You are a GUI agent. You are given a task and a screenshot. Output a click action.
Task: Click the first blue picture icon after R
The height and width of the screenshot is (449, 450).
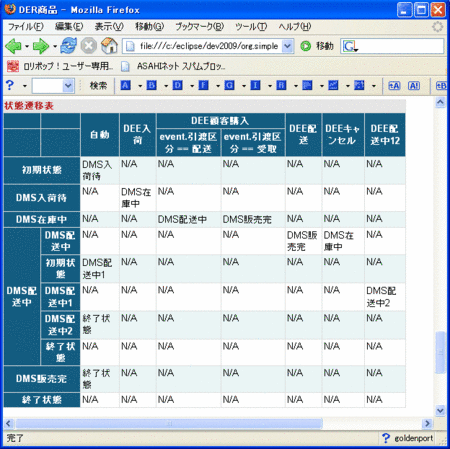307,85
